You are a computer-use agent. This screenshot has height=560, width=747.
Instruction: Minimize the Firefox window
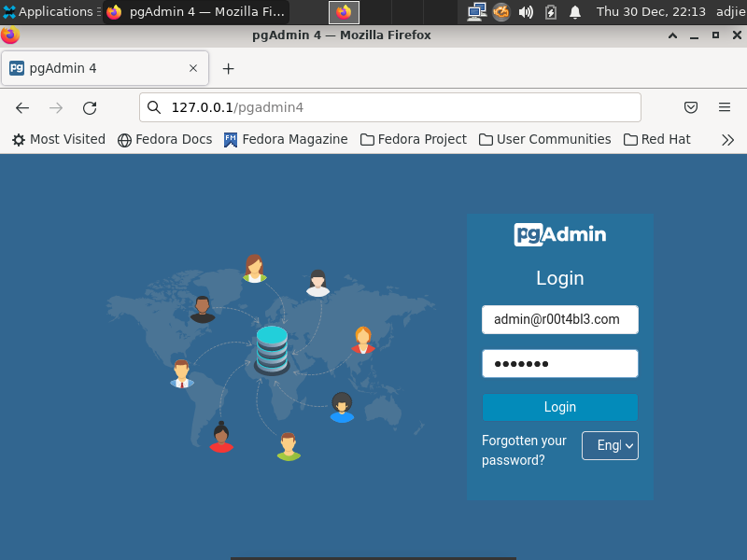[x=694, y=35]
